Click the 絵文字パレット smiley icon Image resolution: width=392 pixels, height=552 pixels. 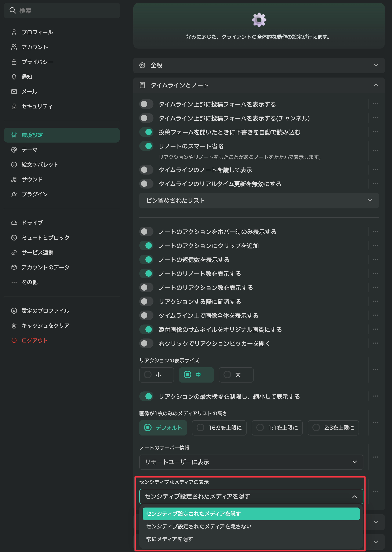(14, 165)
